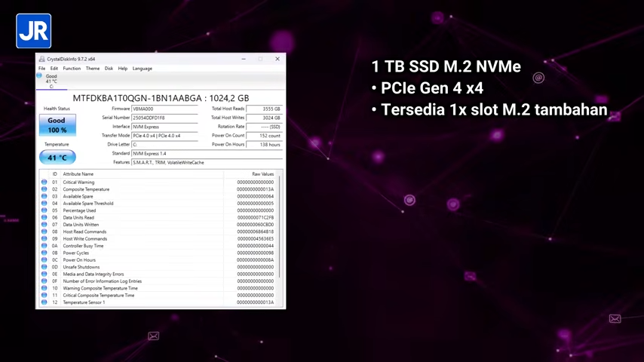
Task: Click the Unsafe Shutdowns status circle icon
Action: (44, 267)
